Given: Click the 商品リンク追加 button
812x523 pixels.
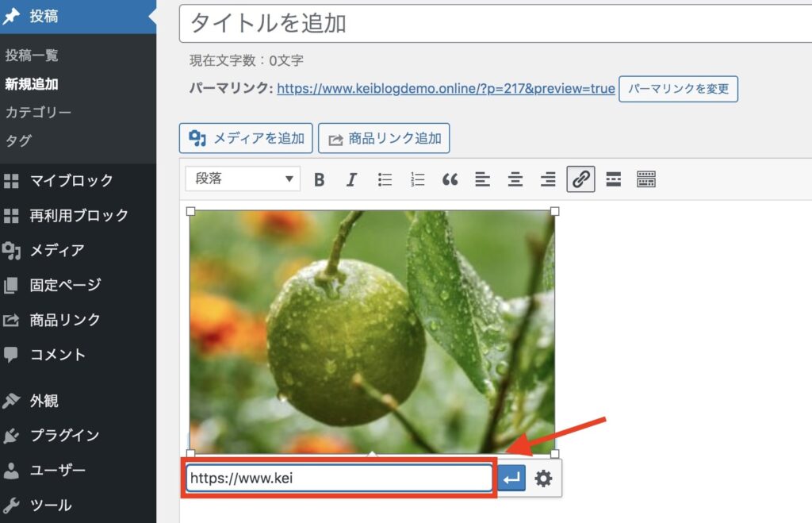Looking at the screenshot, I should (x=384, y=138).
